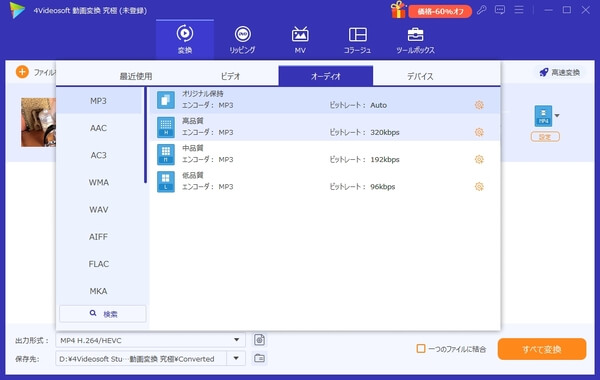Screen dimensions: 600x380
Task: Choose AAC in the format list
Action: pyautogui.click(x=99, y=128)
